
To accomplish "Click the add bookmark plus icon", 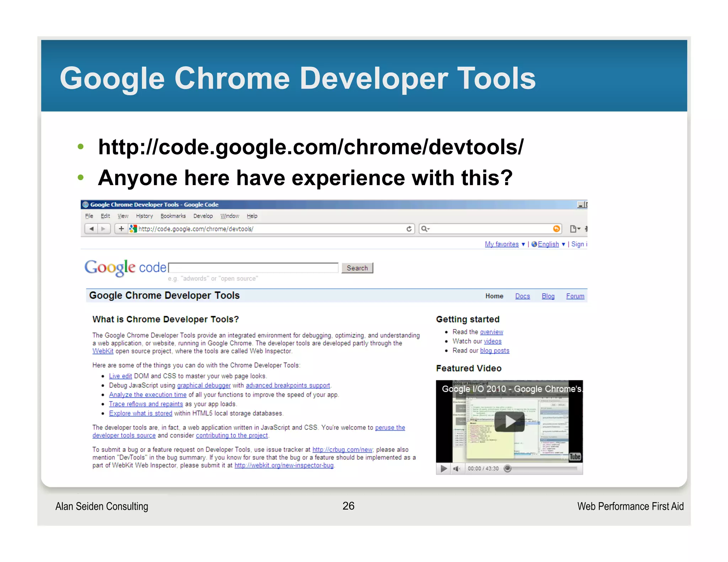I will coord(121,229).
